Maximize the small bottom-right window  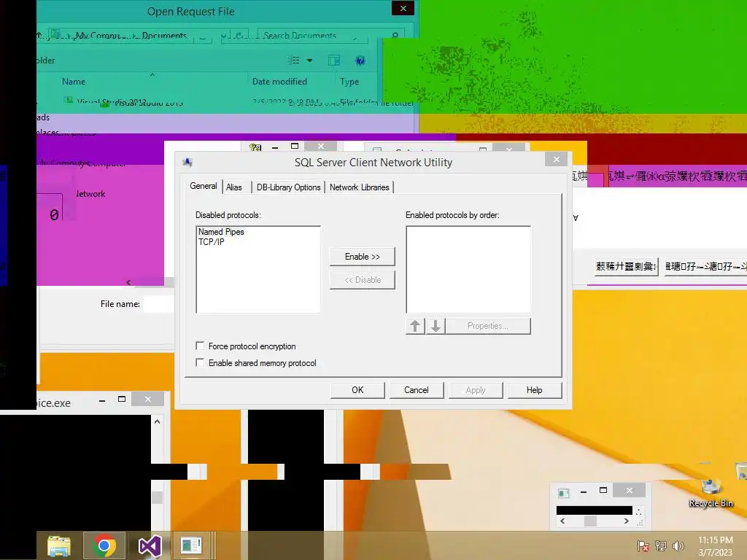(x=603, y=490)
